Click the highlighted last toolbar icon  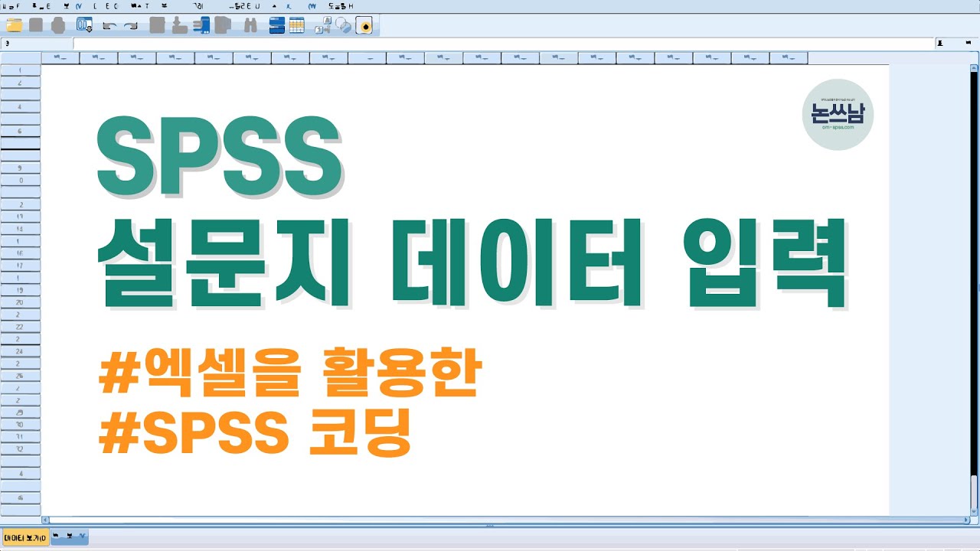pos(364,26)
